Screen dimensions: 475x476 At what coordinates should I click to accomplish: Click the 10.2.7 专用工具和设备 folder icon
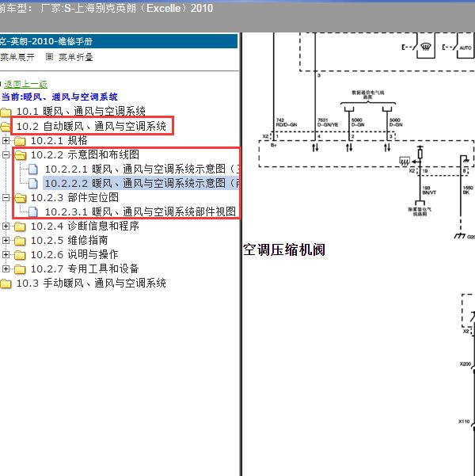pyautogui.click(x=20, y=269)
